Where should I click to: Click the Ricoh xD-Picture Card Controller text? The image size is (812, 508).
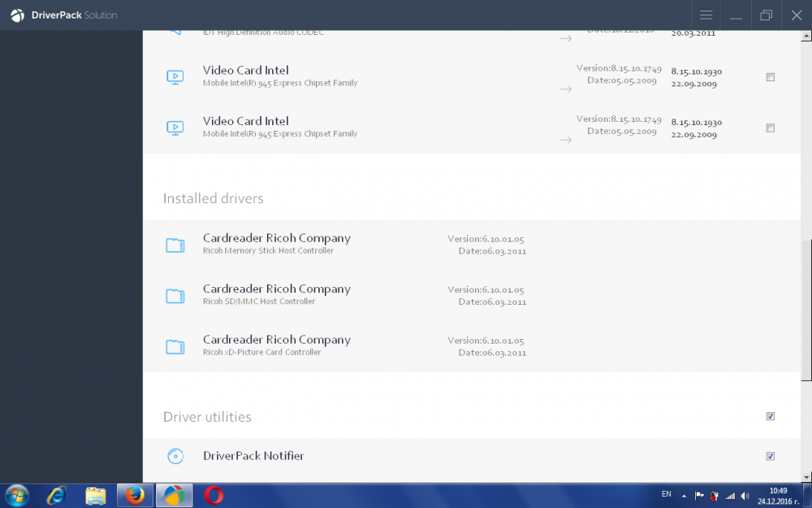tap(261, 353)
